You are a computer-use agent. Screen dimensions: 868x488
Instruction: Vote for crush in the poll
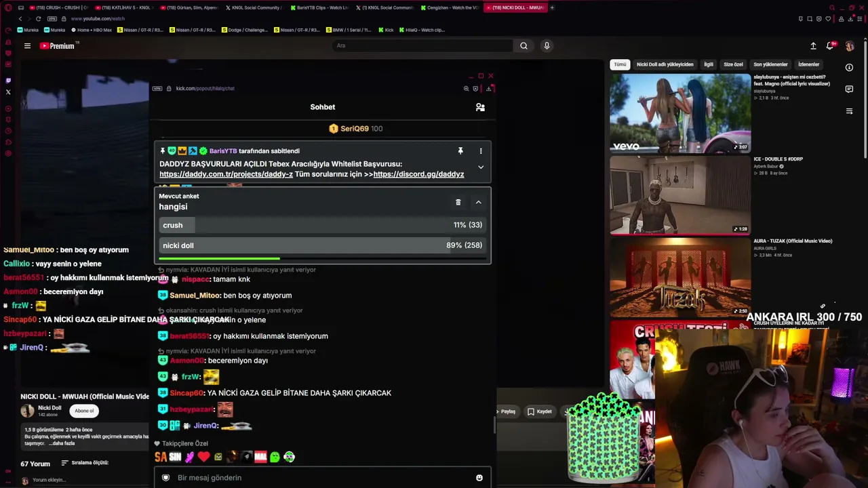click(x=322, y=225)
